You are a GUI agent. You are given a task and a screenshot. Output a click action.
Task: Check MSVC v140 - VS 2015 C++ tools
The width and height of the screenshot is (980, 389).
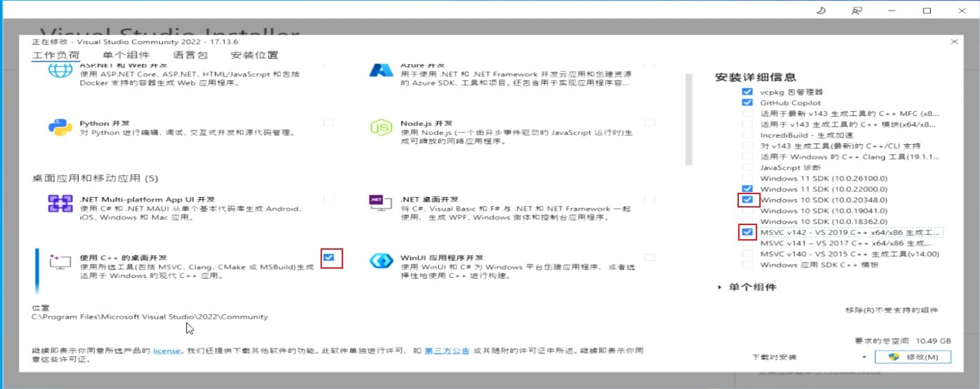(747, 254)
